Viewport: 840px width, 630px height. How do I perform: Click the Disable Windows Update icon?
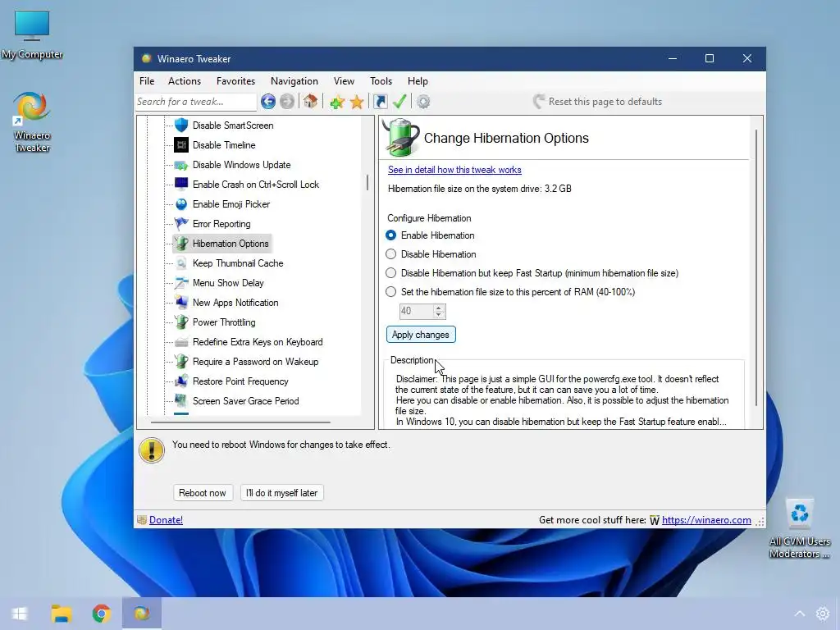(x=181, y=165)
